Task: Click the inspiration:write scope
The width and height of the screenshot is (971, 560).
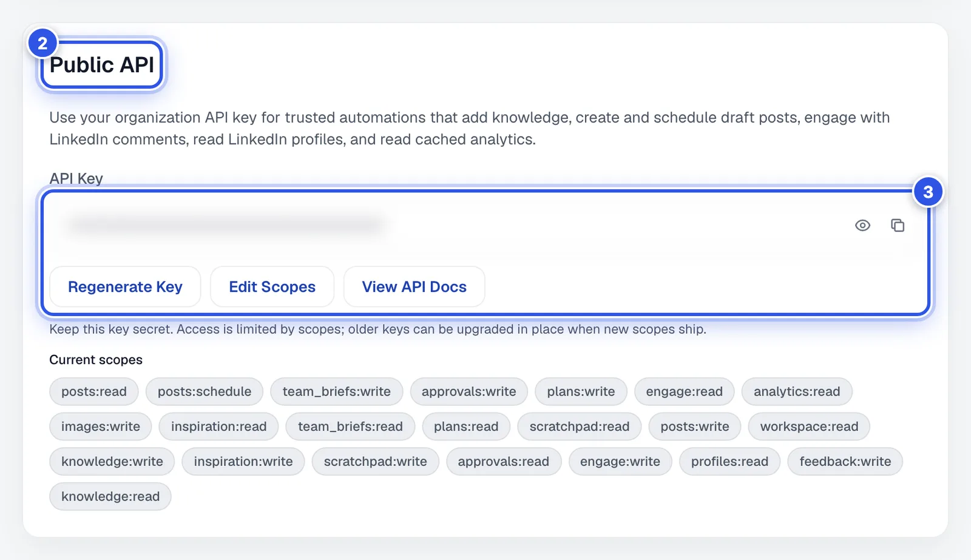Action: [243, 462]
